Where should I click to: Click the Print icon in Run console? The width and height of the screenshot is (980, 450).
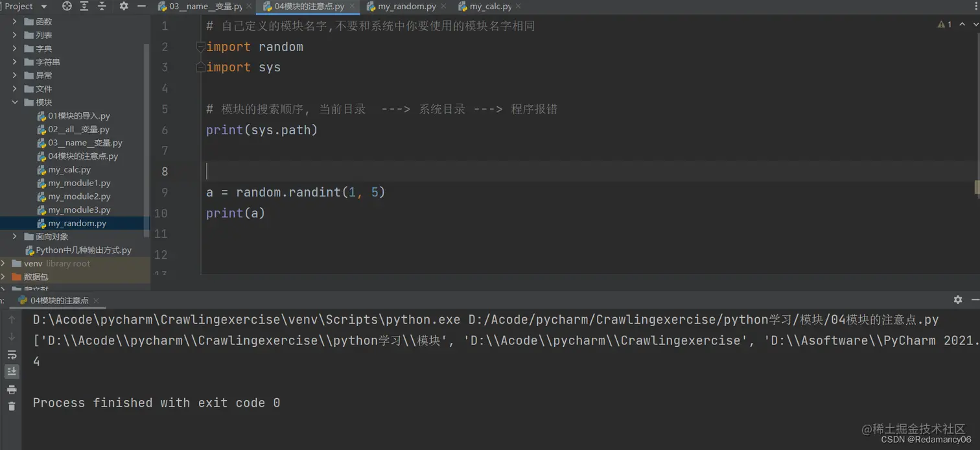pos(11,389)
